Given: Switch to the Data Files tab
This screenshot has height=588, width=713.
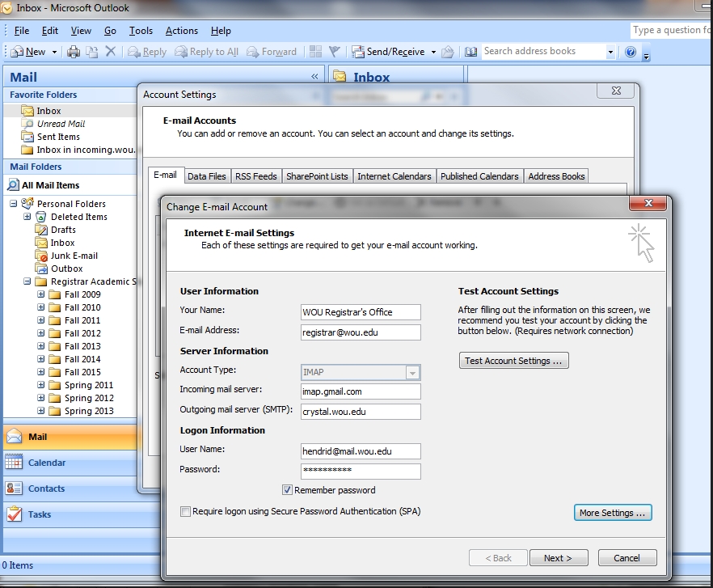Looking at the screenshot, I should point(206,176).
